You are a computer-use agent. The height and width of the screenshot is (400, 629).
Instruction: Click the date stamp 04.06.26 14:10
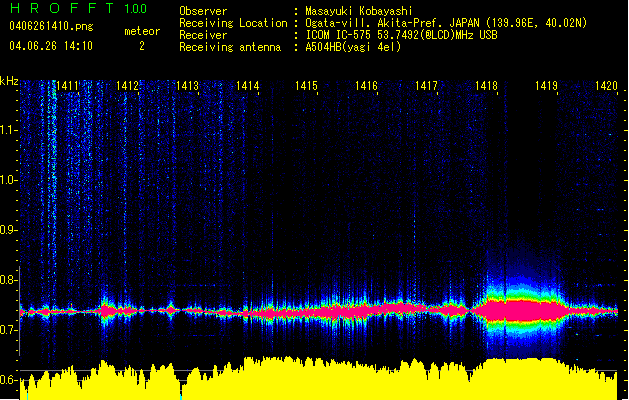[51, 46]
